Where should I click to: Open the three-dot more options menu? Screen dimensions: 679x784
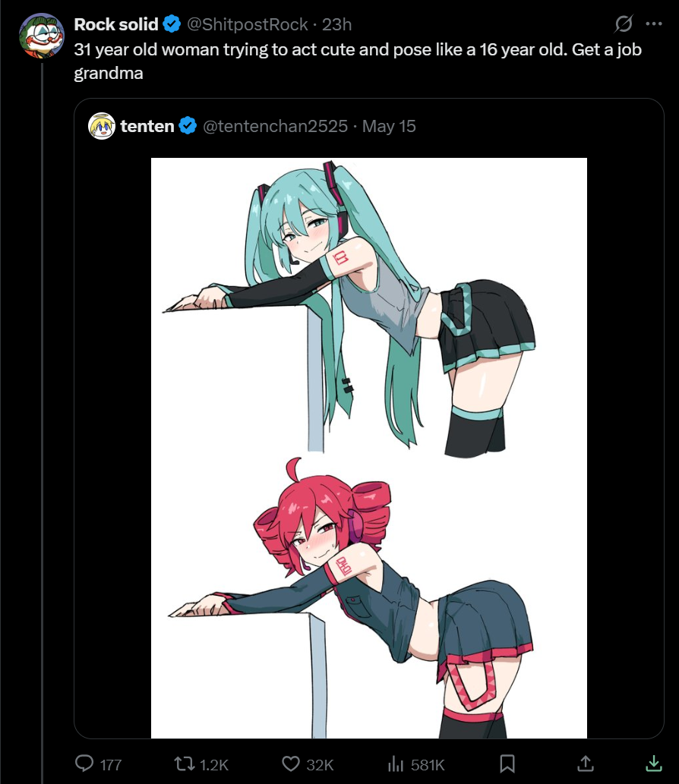(654, 24)
